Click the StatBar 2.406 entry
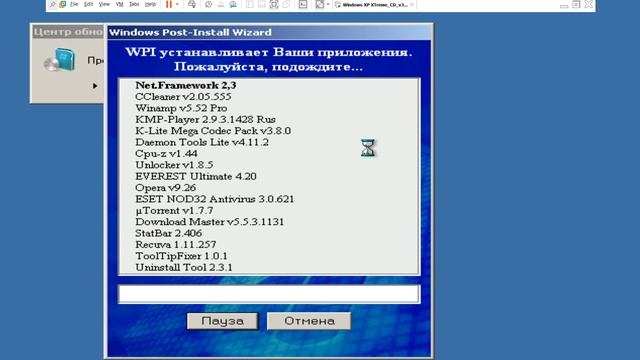Image resolution: width=640 pixels, height=360 pixels. 169,233
